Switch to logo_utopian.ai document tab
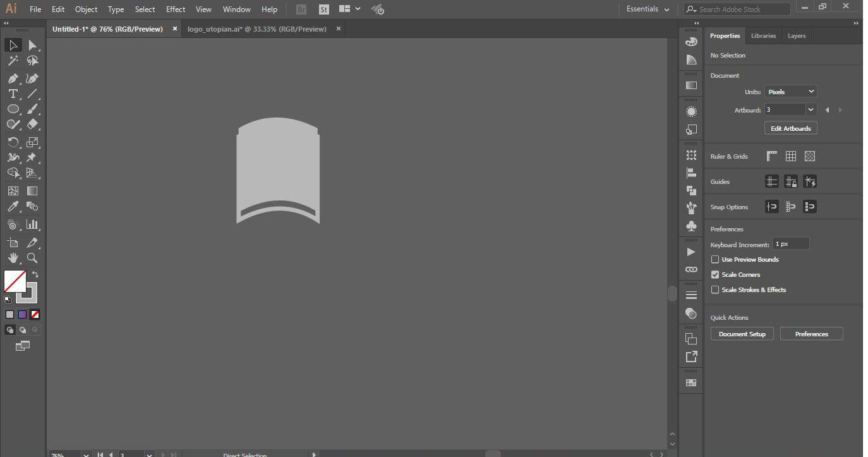Screen dimensions: 868x457 (x=257, y=29)
